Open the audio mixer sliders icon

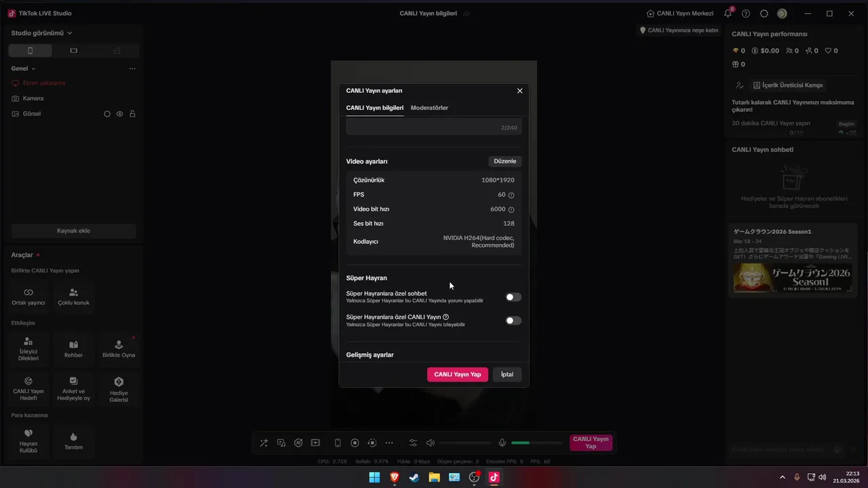413,443
